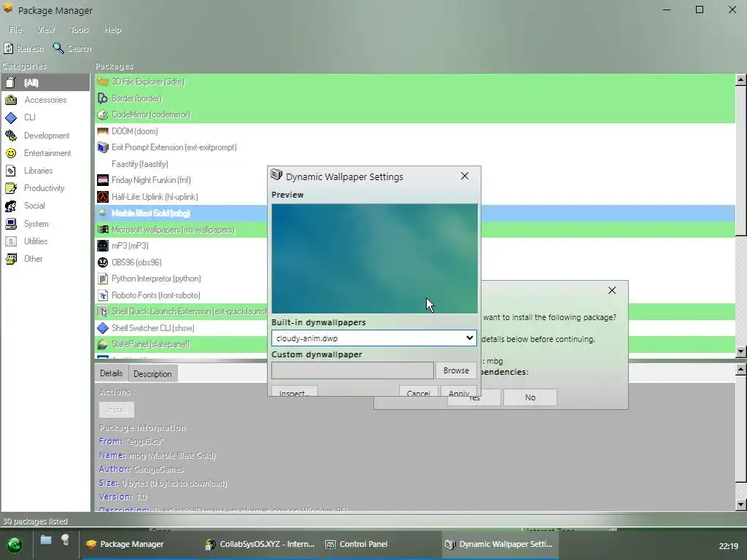Open the Help menu

point(113,29)
